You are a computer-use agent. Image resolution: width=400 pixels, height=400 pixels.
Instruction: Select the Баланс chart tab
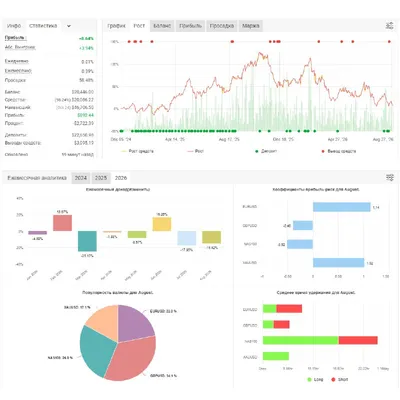tap(162, 26)
